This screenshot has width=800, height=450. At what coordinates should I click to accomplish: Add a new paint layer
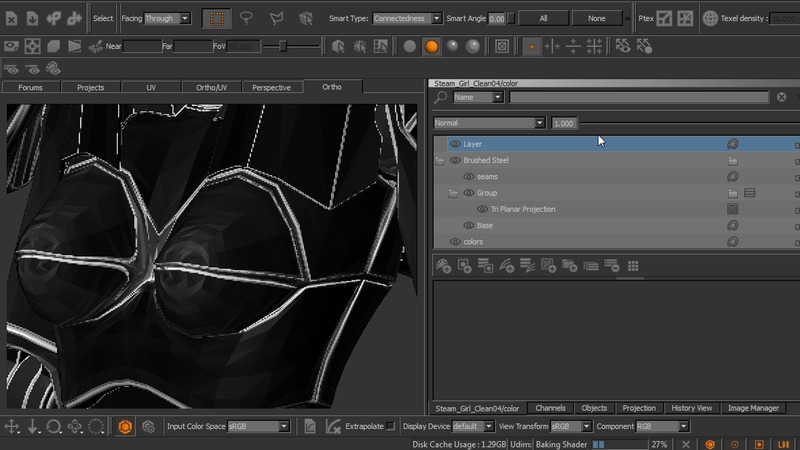(x=443, y=265)
